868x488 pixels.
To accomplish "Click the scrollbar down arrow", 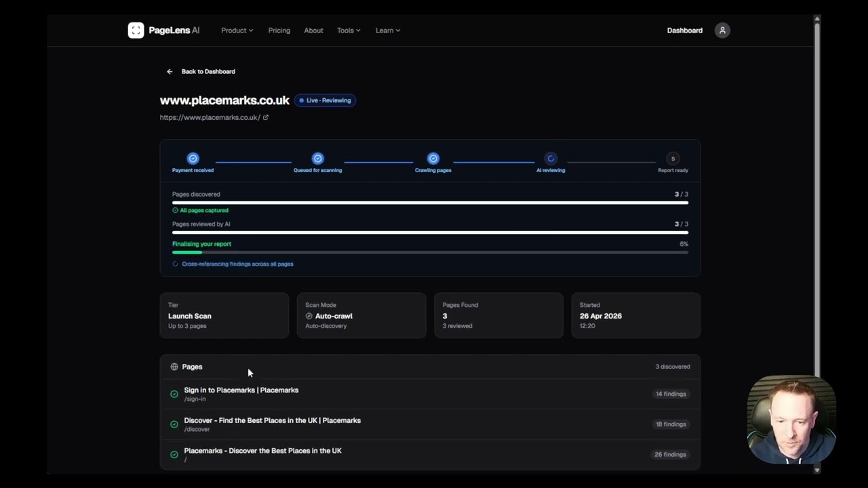I will (x=817, y=470).
